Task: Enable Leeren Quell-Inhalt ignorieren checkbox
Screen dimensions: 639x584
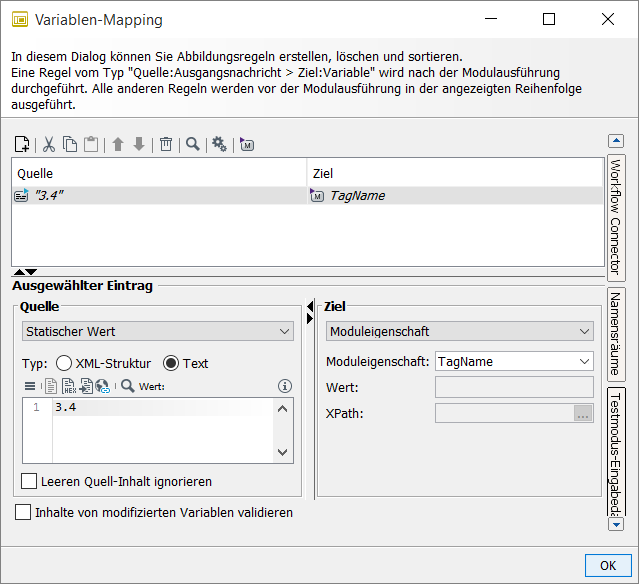Action: (x=29, y=481)
